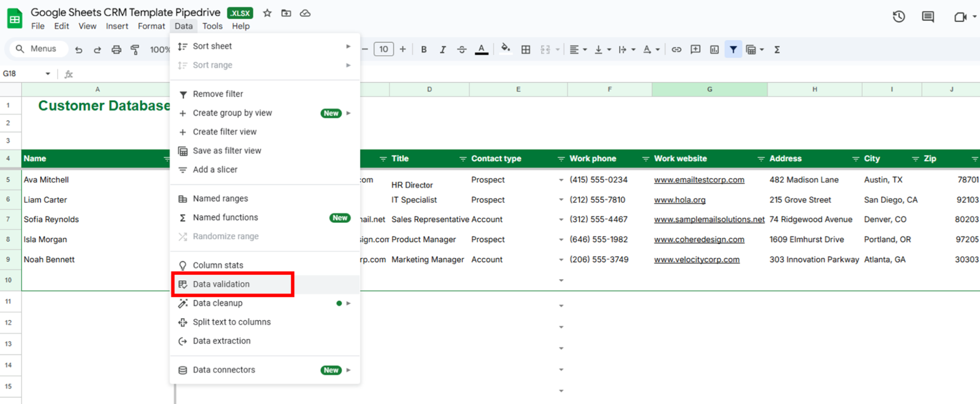Click the insert chart icon

point(714,49)
